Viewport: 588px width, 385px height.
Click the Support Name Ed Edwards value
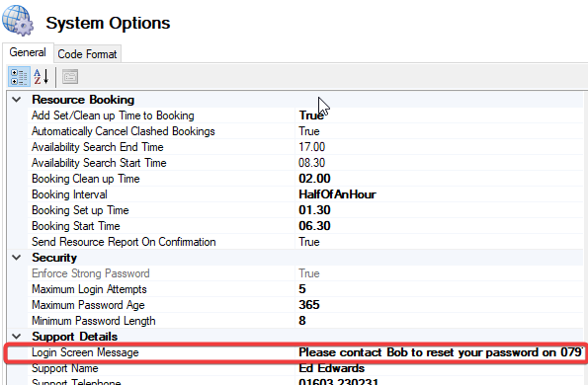point(331,368)
